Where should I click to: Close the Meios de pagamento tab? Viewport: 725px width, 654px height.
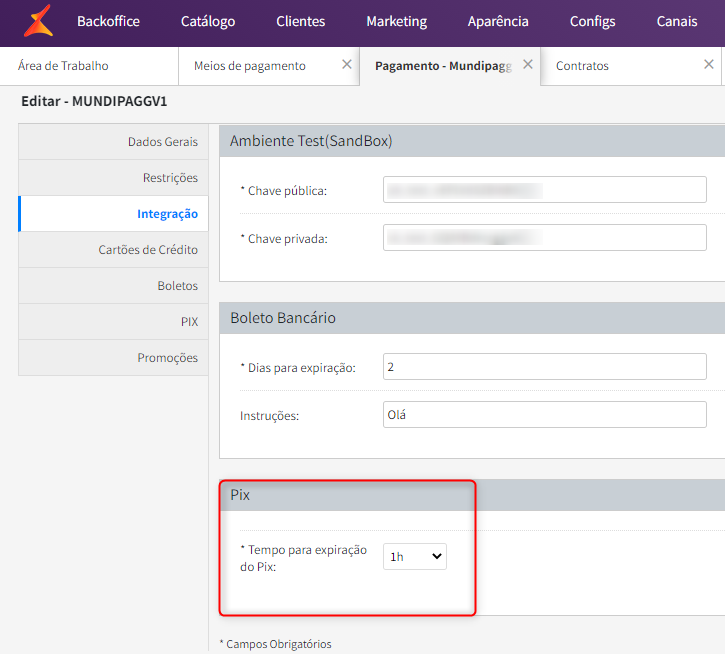coord(347,65)
